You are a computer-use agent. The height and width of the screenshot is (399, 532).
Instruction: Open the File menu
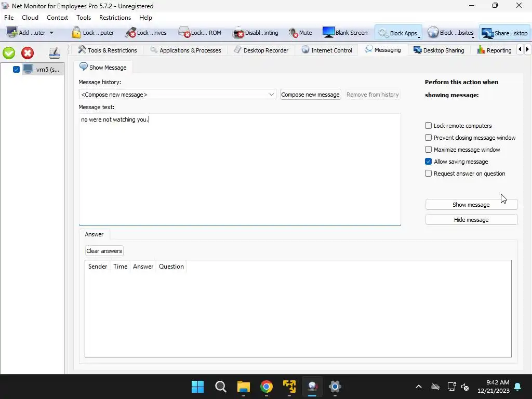tap(9, 17)
